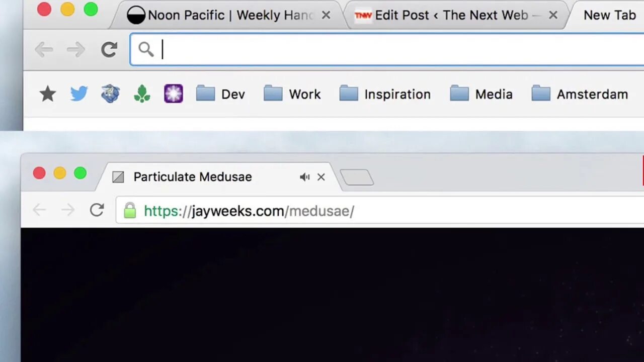Open the Amsterdam bookmarks folder

(580, 94)
